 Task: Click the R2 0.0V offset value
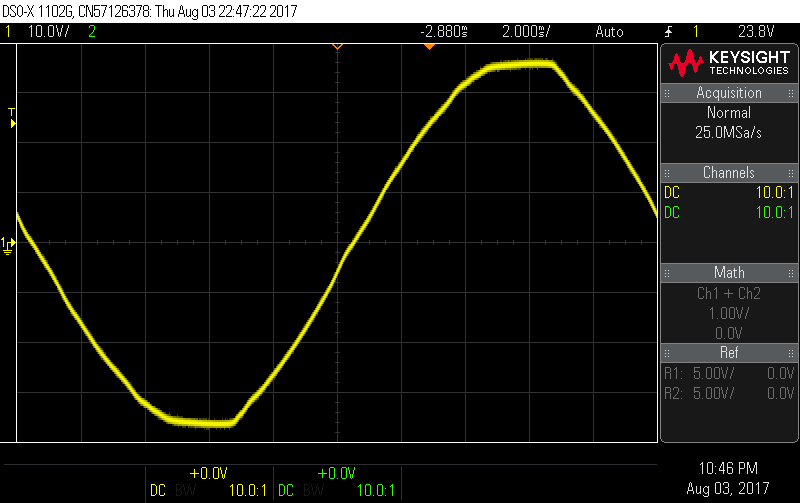781,393
